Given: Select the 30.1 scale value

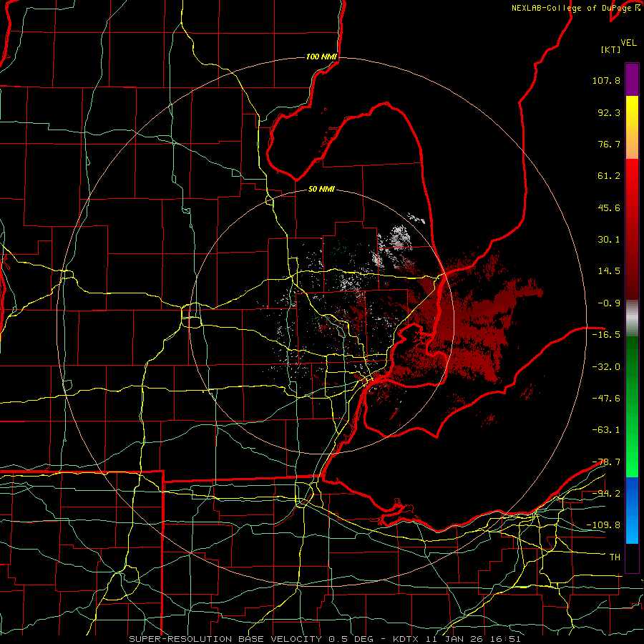Looking at the screenshot, I should click(x=609, y=240).
